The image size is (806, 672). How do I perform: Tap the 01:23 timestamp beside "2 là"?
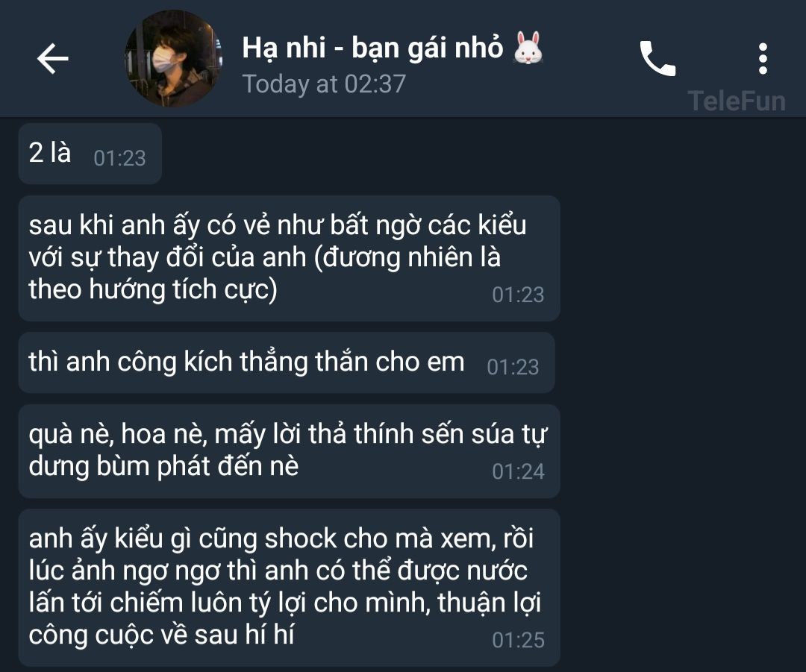(119, 158)
